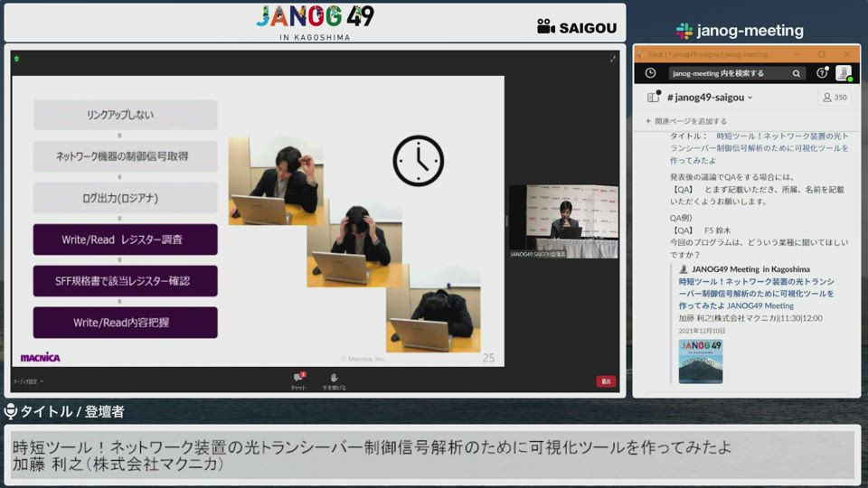Click the green Zoom encryption shield icon
Viewport: 868px width, 488px height.
pyautogui.click(x=16, y=59)
